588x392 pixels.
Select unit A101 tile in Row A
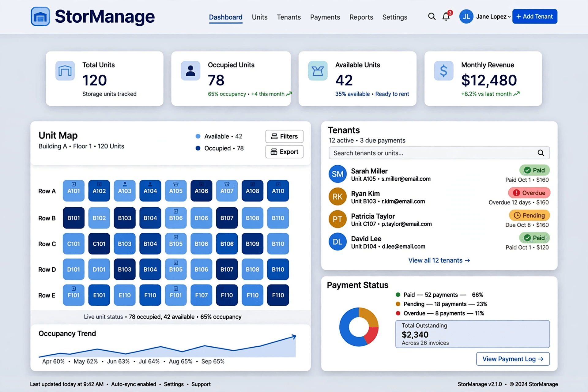[x=73, y=190]
